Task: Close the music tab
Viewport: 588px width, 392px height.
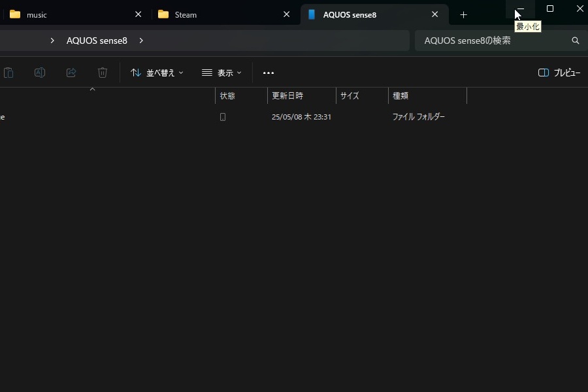Action: (x=138, y=14)
